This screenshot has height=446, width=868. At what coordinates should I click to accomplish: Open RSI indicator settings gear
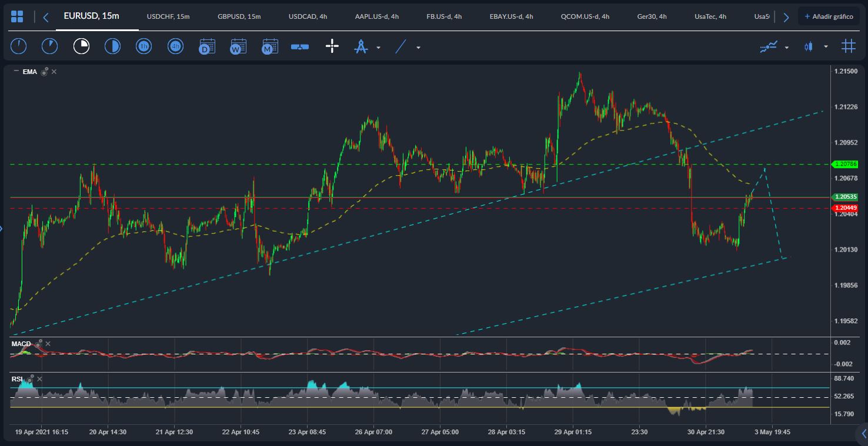click(29, 379)
